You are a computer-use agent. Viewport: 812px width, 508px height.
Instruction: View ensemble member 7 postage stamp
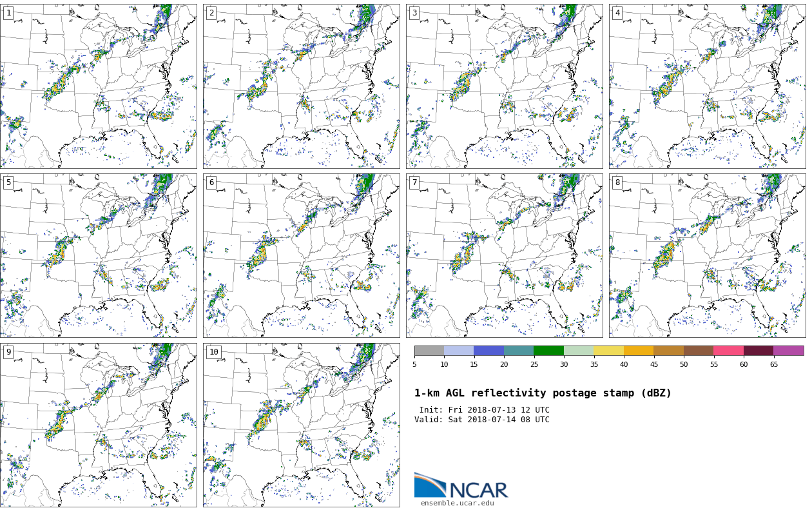[x=505, y=256]
